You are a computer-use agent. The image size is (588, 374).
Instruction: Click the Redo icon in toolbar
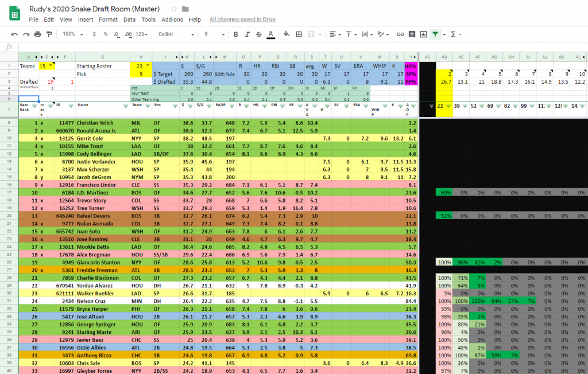click(26, 34)
